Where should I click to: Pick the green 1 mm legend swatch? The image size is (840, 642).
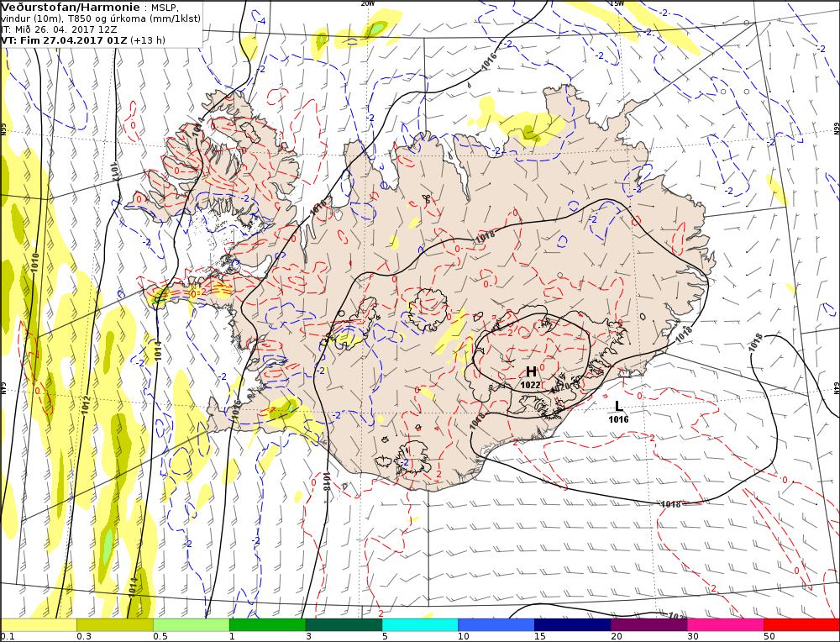point(267,624)
